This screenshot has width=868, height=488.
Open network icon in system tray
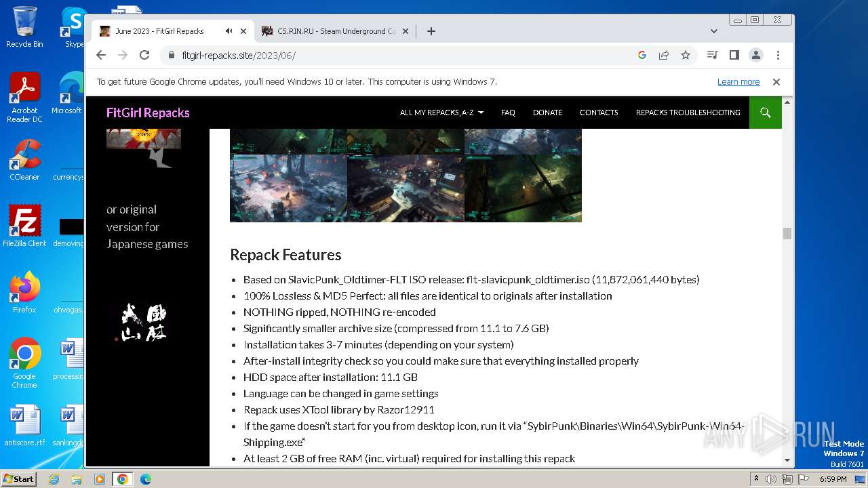(787, 479)
